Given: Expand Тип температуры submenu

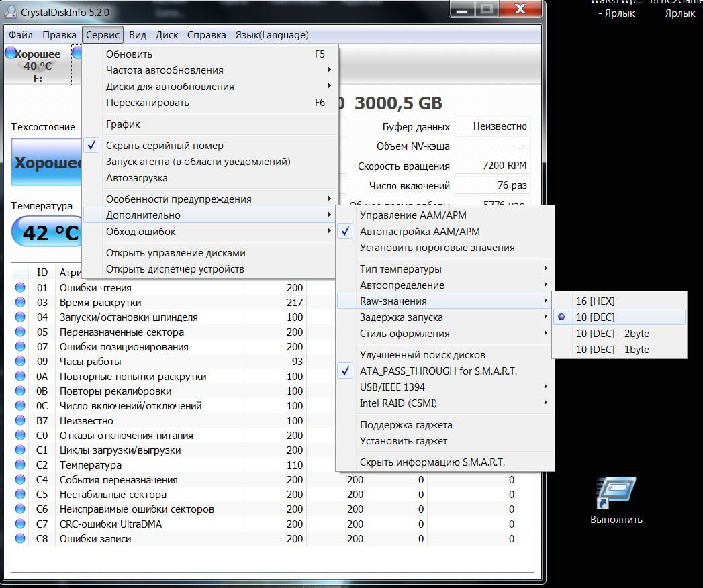Looking at the screenshot, I should point(444,269).
